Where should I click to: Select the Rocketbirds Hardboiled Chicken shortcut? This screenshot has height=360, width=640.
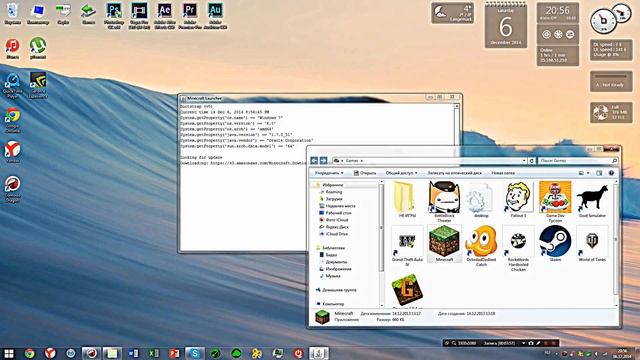pyautogui.click(x=518, y=249)
